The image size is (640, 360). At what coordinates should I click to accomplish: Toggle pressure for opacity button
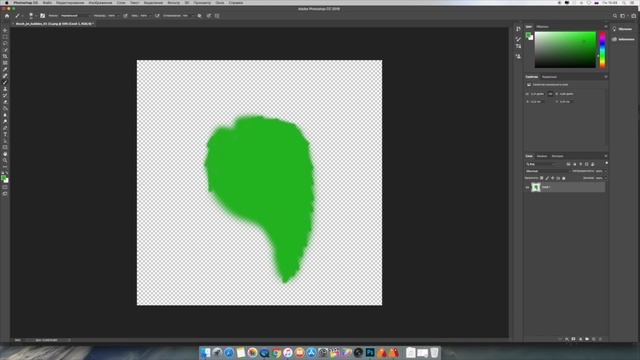tap(125, 16)
